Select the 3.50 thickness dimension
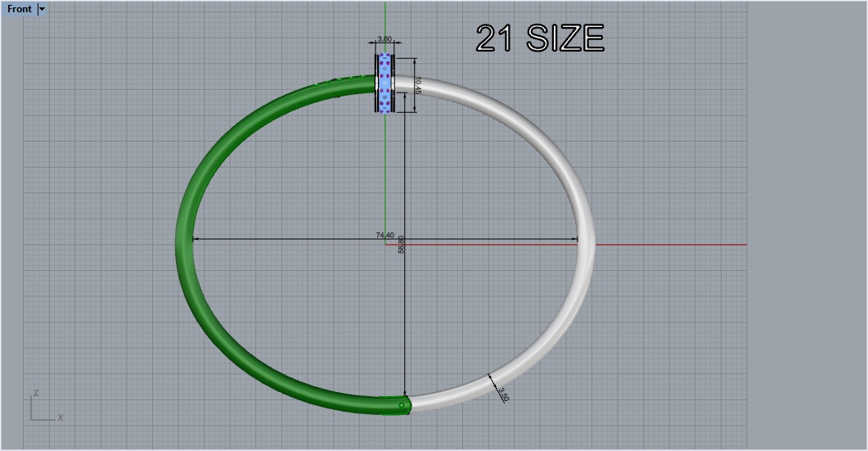 502,394
